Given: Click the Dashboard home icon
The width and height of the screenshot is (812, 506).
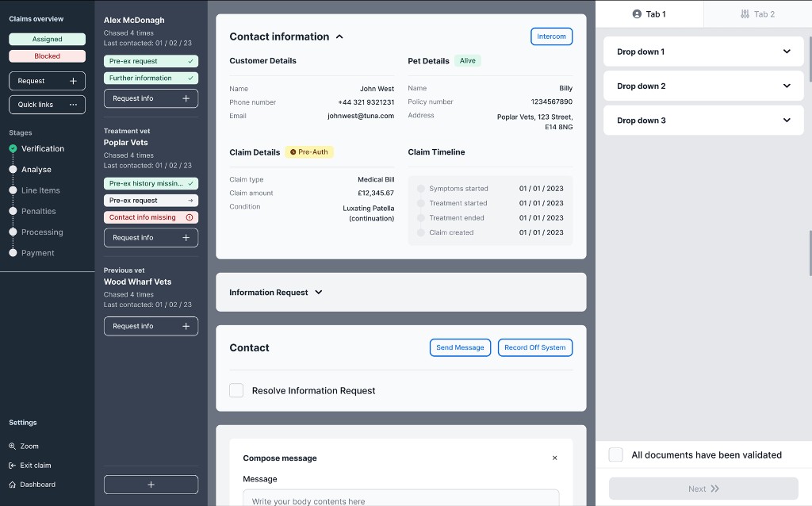Looking at the screenshot, I should 13,485.
